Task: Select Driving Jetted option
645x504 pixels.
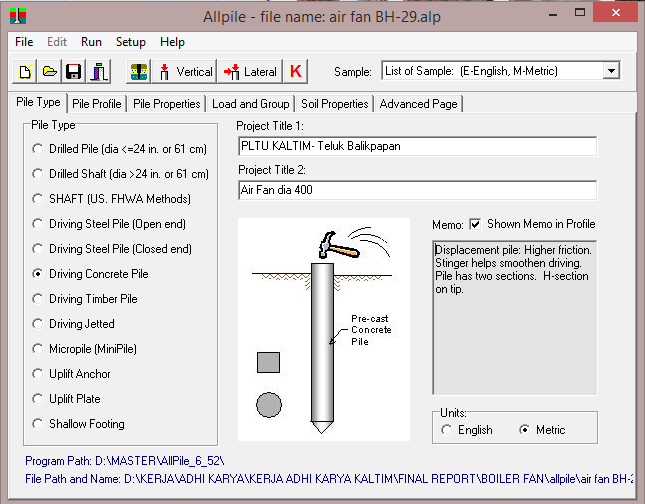Action: pyautogui.click(x=74, y=324)
